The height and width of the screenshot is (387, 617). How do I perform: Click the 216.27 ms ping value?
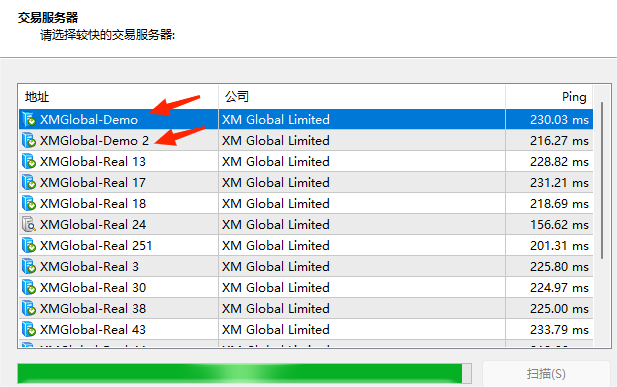(559, 141)
